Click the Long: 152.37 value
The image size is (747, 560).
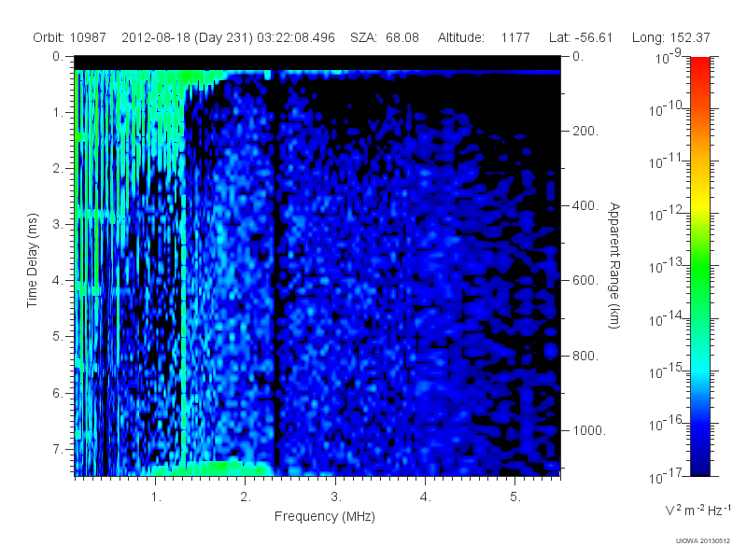coord(670,37)
